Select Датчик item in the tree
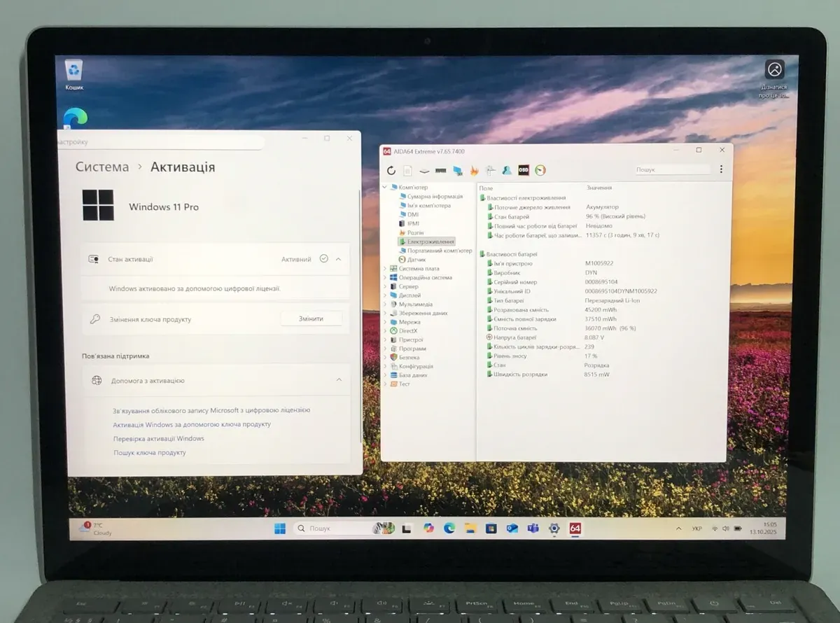 point(416,260)
